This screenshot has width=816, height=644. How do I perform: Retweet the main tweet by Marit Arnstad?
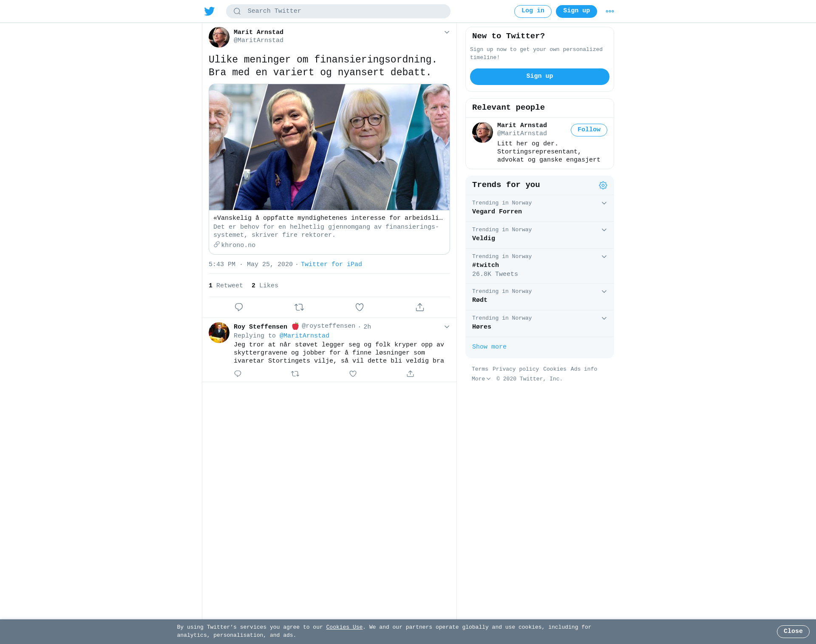click(x=299, y=307)
